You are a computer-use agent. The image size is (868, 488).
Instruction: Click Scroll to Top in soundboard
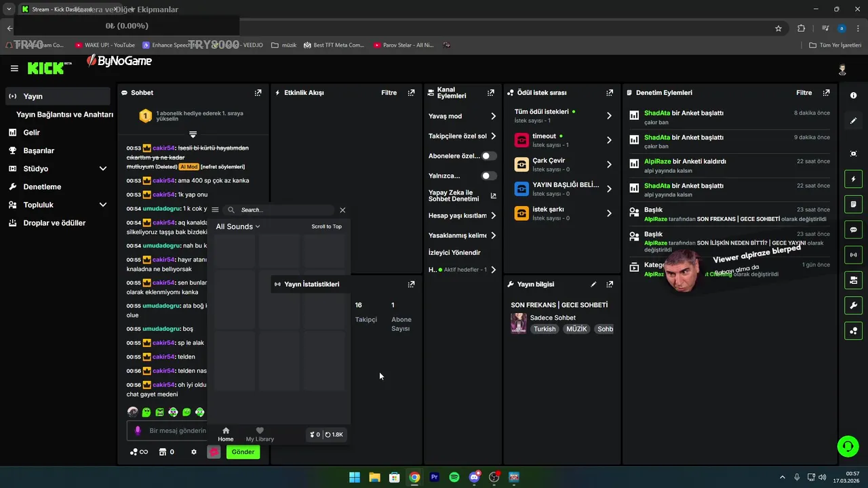[x=326, y=226]
